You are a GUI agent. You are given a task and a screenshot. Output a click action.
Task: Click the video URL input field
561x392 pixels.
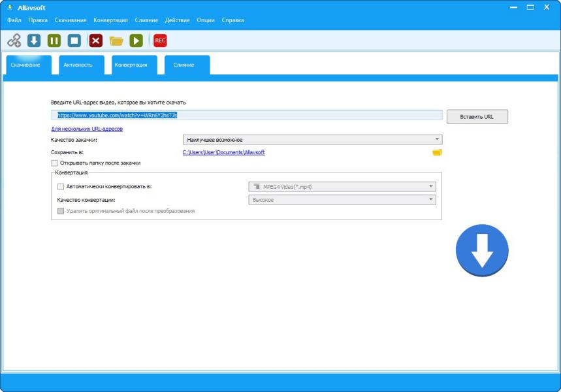[x=247, y=115]
